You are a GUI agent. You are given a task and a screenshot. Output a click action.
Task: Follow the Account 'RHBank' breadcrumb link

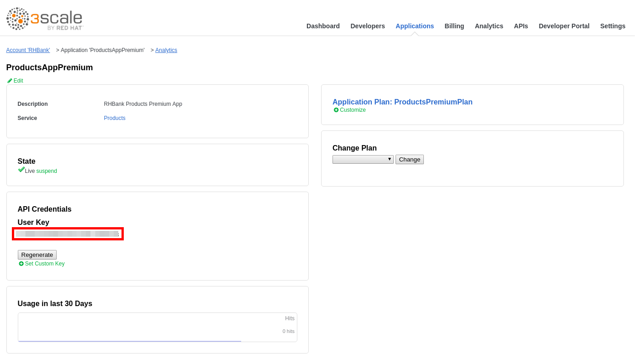[x=28, y=50]
